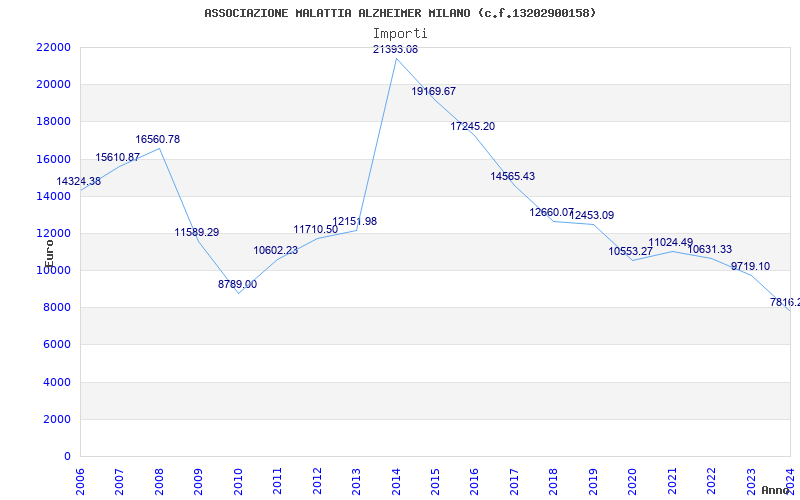Click the y-axis tick 14000
800x500 pixels.
[x=53, y=196]
